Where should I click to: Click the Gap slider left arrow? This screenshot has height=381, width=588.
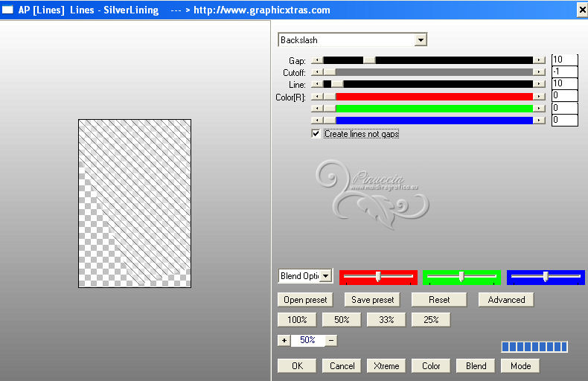pos(317,60)
